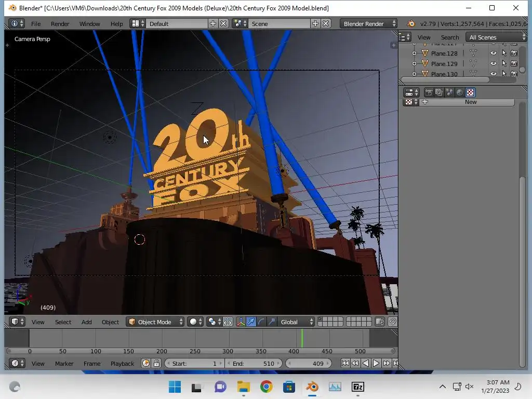Toggle Plane.128 selectability arrow
Screen dimensions: 532x399
click(504, 54)
